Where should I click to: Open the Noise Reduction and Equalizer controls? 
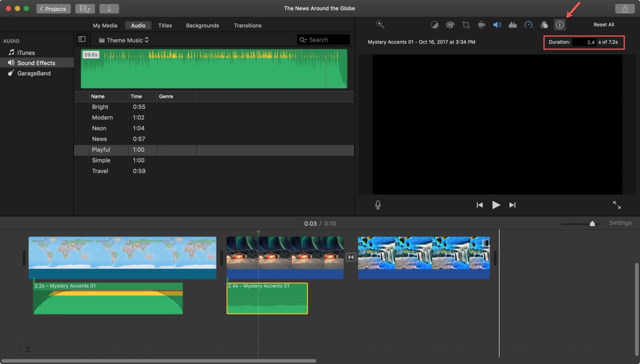pos(512,24)
